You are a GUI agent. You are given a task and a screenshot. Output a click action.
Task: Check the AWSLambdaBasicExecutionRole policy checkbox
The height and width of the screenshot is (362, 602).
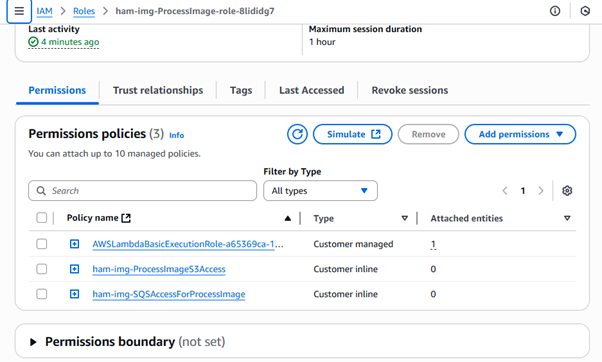tap(41, 244)
